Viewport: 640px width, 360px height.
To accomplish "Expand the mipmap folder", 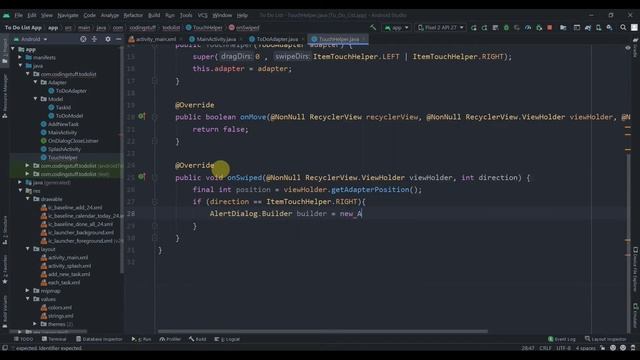I will click(x=28, y=291).
